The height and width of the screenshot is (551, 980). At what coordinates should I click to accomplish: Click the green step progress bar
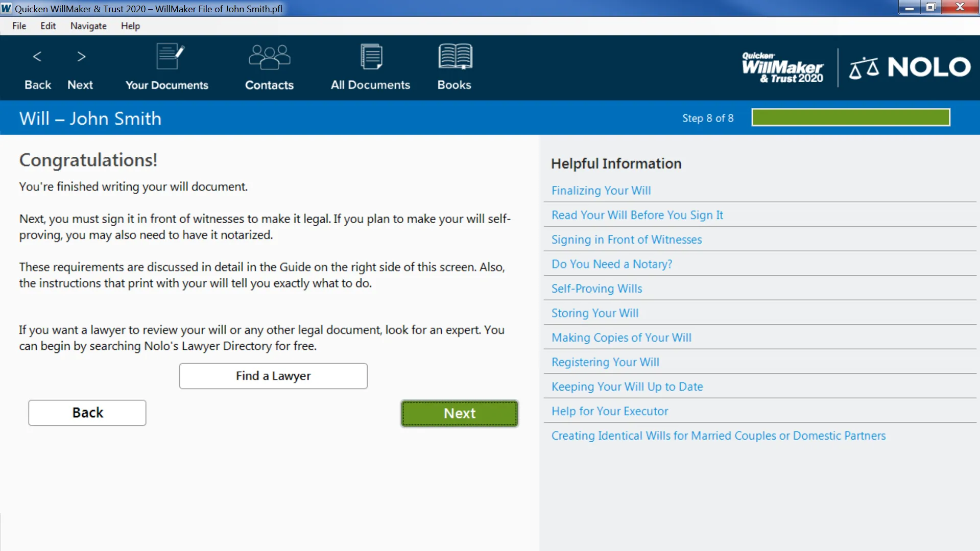[x=851, y=117]
